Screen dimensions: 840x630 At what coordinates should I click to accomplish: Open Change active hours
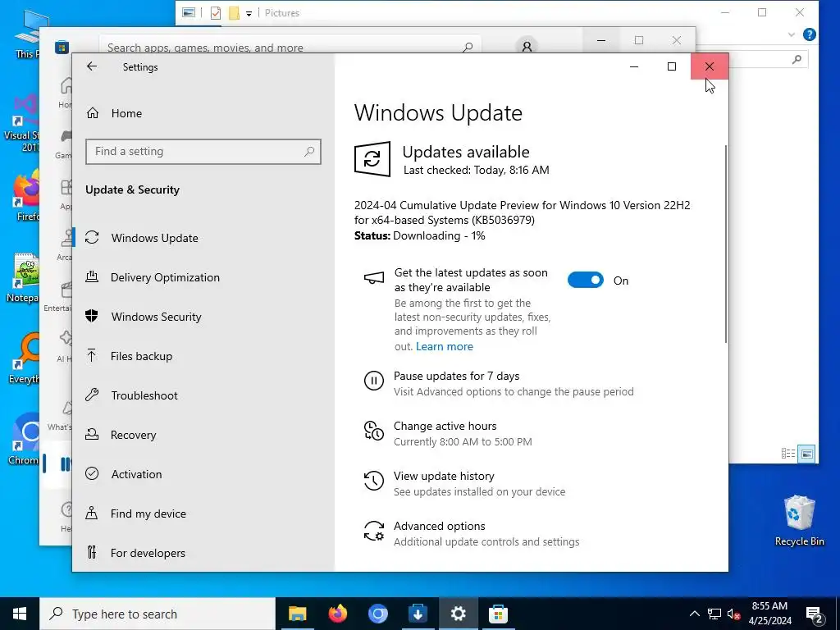pyautogui.click(x=445, y=426)
